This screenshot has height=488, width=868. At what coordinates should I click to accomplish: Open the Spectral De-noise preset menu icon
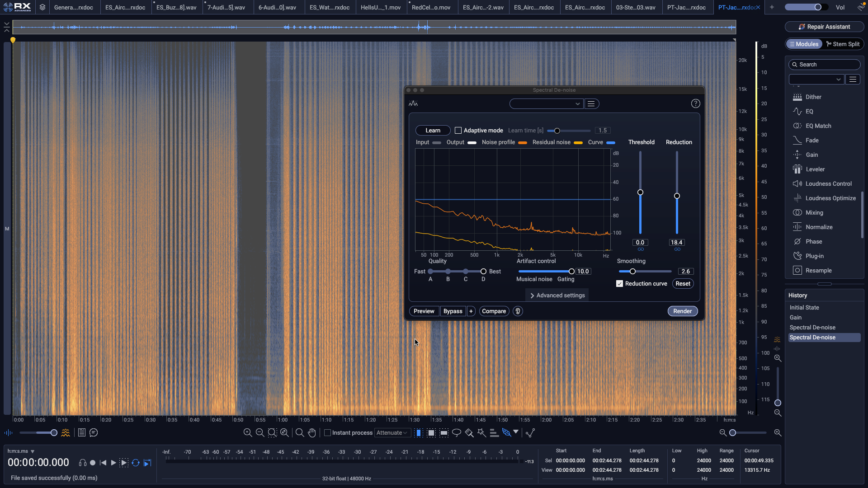[591, 104]
